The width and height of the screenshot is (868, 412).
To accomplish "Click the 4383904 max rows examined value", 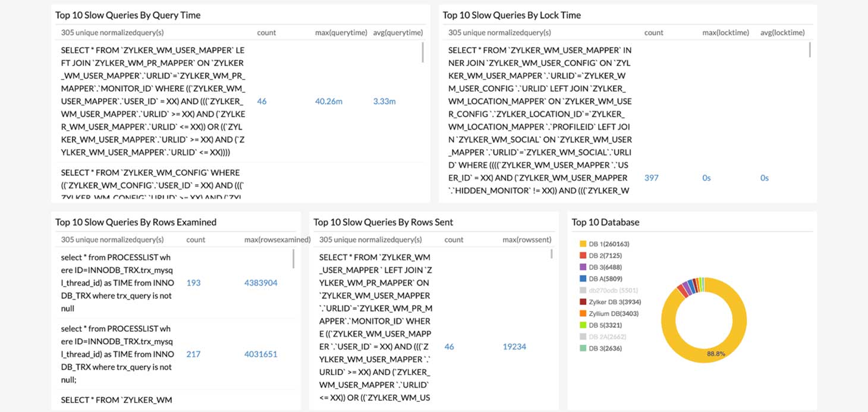I will pos(260,282).
